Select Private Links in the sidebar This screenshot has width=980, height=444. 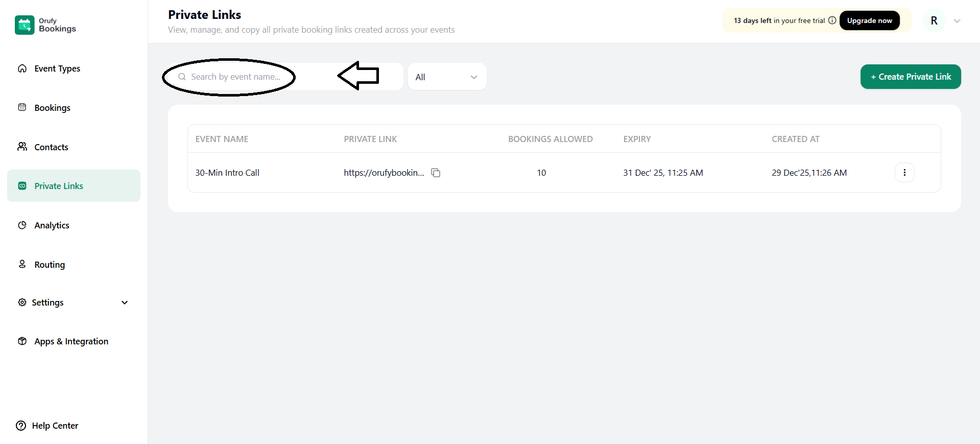pos(74,186)
